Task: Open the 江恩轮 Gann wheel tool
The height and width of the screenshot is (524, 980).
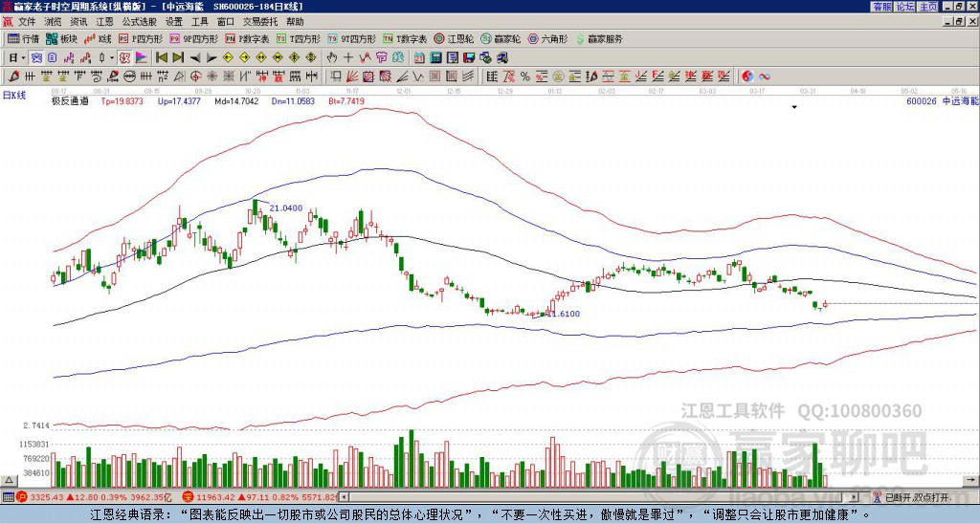Action: tap(454, 38)
